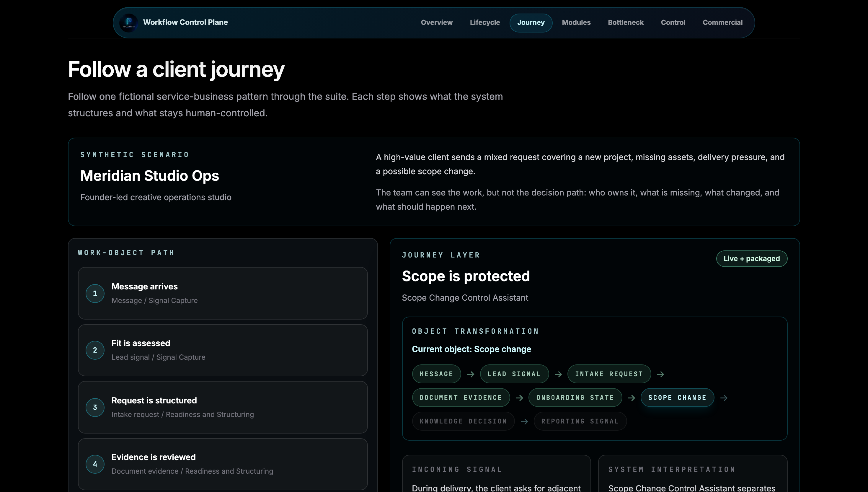Open the Control tab

point(673,23)
